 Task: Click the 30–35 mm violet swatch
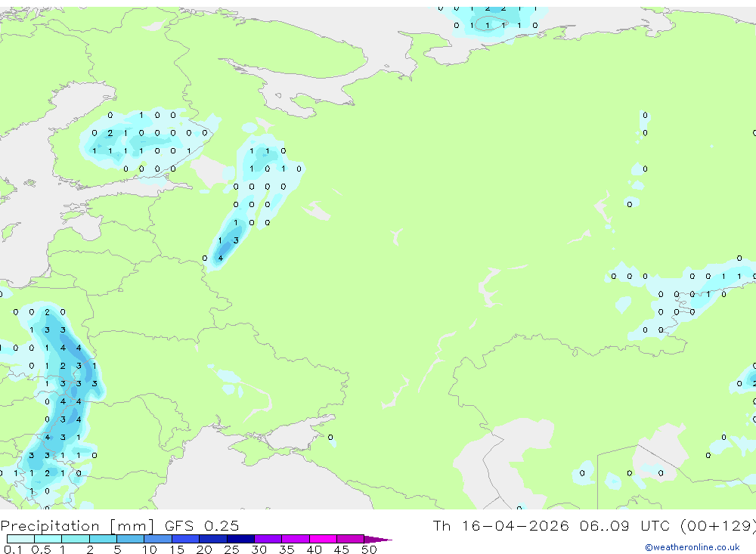[268, 539]
